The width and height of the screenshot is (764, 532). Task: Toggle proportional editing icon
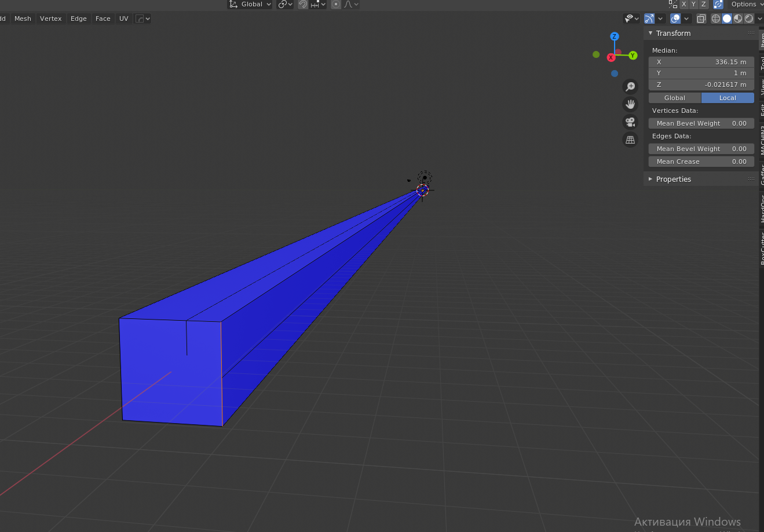click(x=336, y=4)
